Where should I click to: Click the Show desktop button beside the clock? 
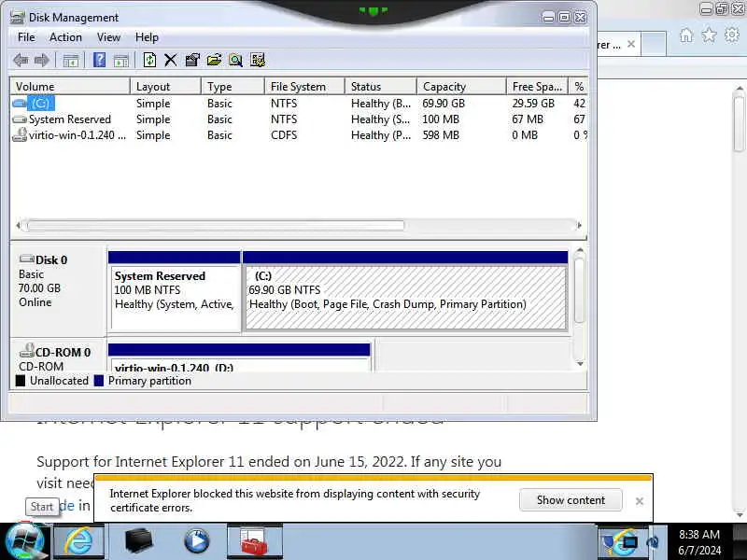click(x=740, y=542)
